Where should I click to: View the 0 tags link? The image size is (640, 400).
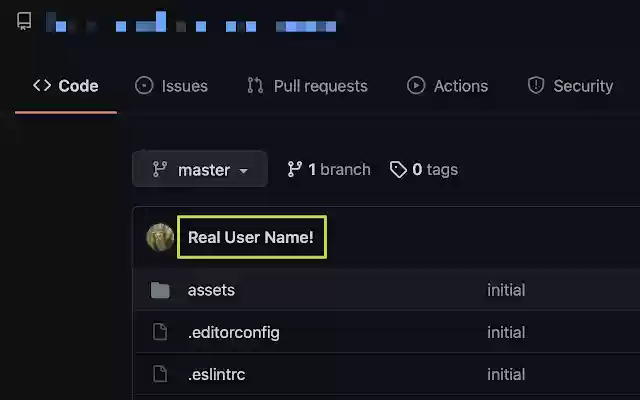pyautogui.click(x=424, y=169)
